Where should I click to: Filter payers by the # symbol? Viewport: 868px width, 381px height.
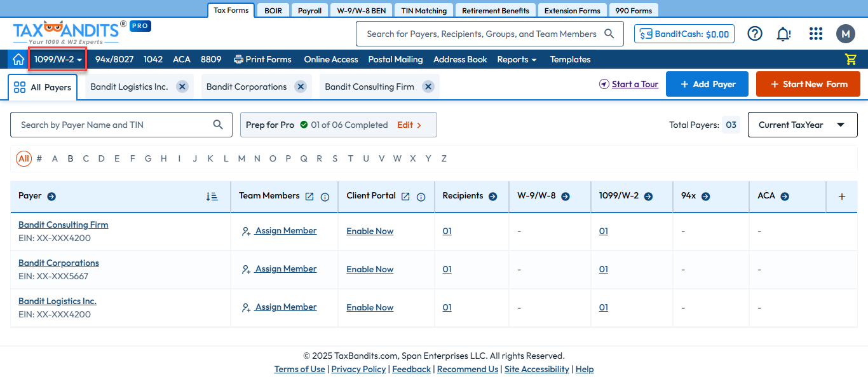click(x=39, y=158)
